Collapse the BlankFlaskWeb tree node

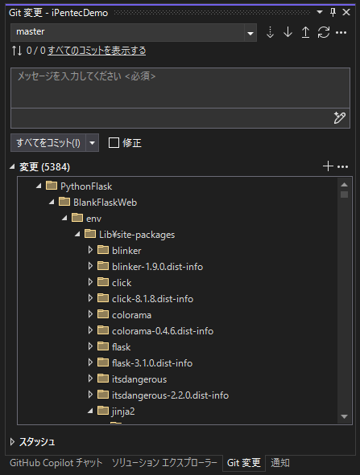[52, 202]
